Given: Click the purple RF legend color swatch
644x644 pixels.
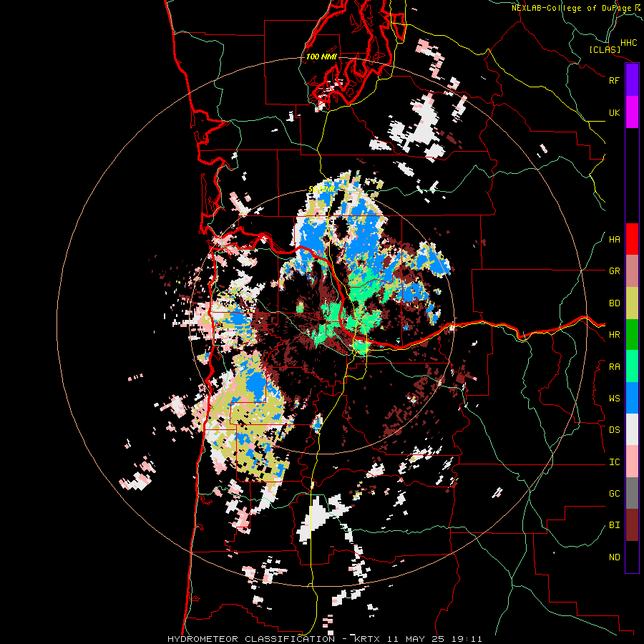Looking at the screenshot, I should pyautogui.click(x=632, y=80).
